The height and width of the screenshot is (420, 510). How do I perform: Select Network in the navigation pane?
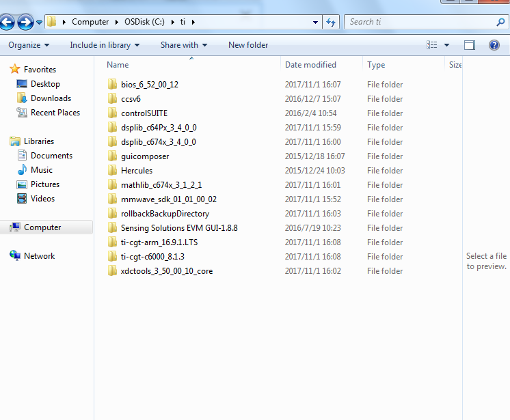pyautogui.click(x=40, y=256)
